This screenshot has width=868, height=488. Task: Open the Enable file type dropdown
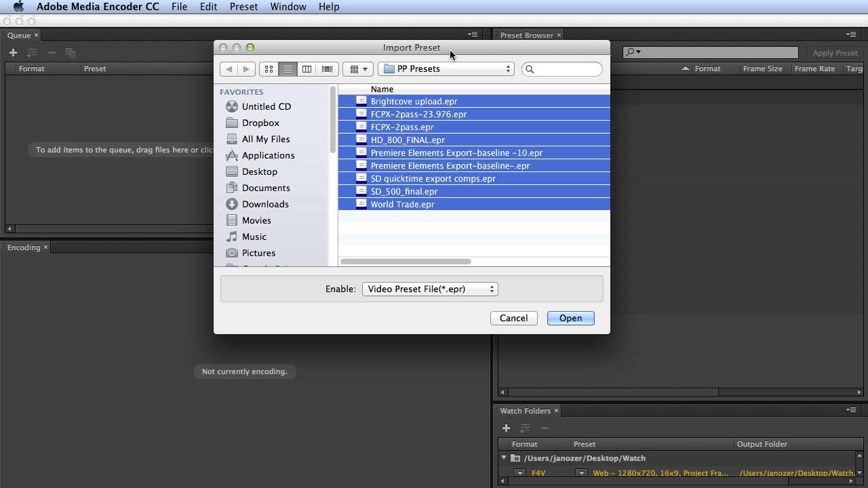(430, 289)
